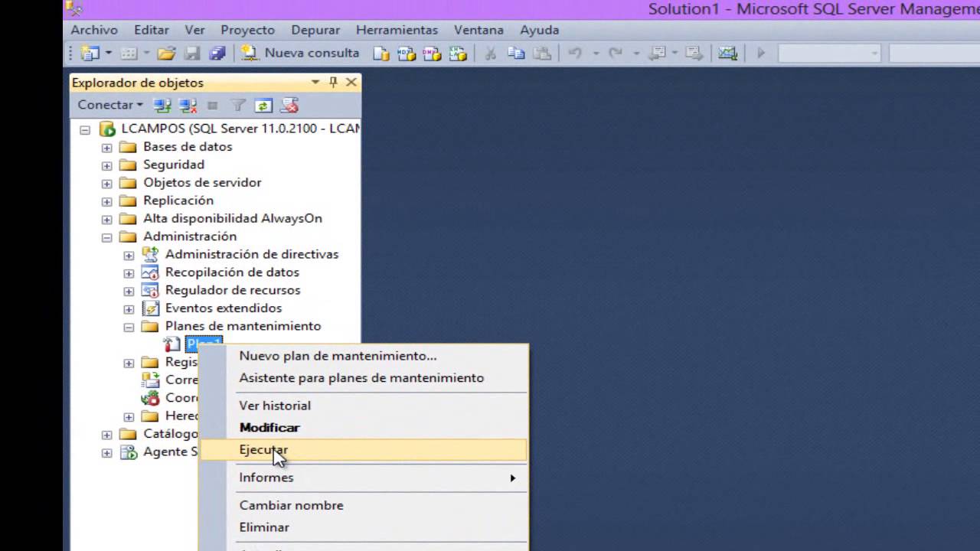Click the Save disk icon

192,53
